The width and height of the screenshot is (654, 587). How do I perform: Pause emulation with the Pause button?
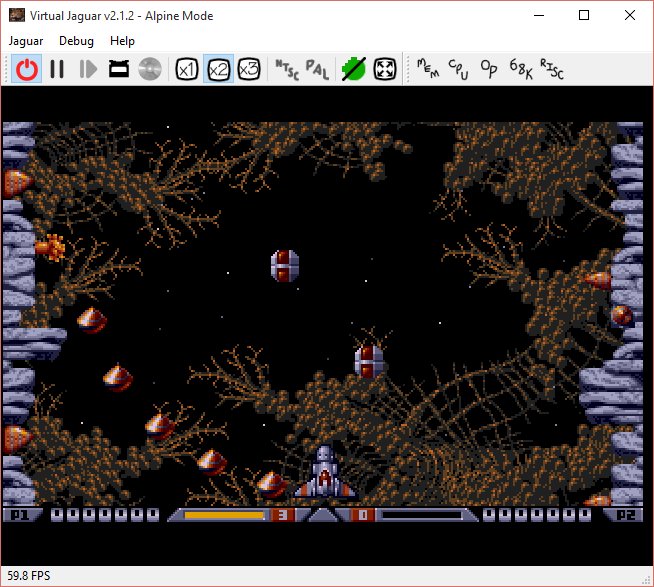pyautogui.click(x=57, y=69)
